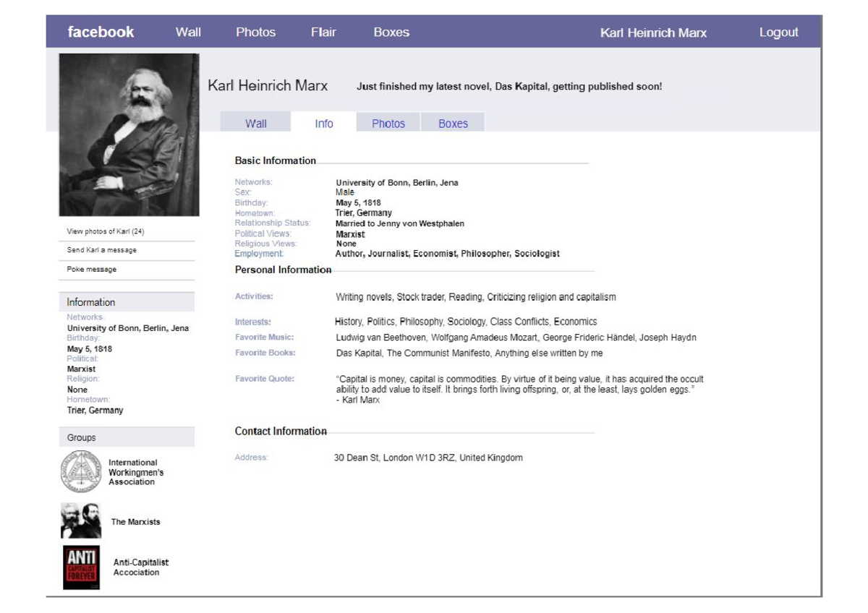This screenshot has height=613, width=868.
Task: Switch to the Wall tab
Action: click(257, 123)
